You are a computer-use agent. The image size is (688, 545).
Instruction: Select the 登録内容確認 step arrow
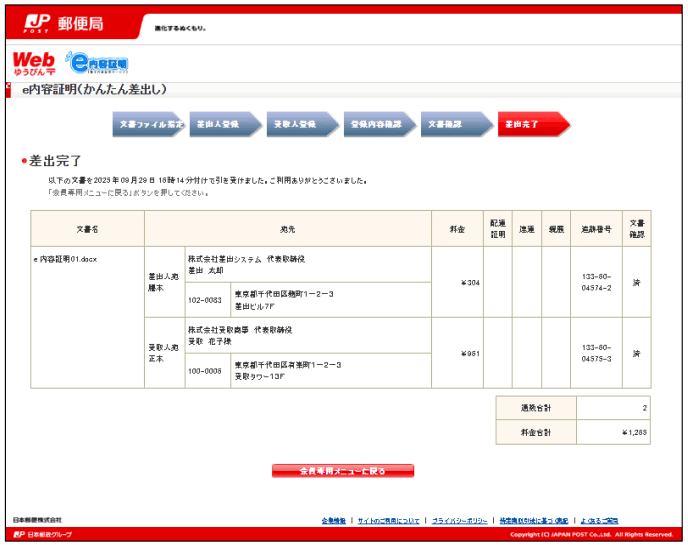380,124
